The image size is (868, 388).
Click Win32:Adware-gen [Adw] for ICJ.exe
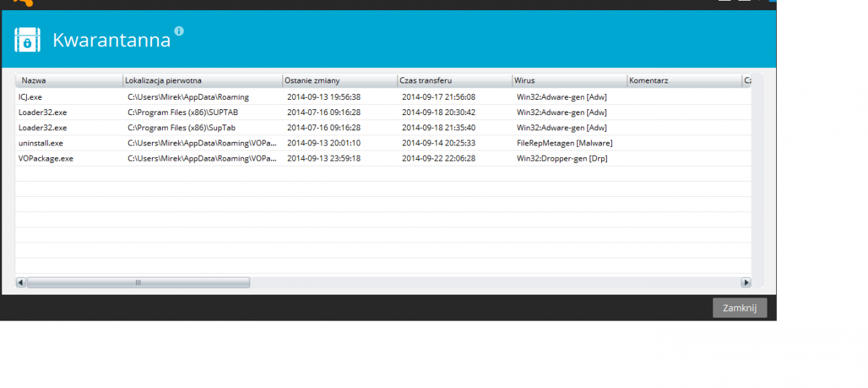click(x=562, y=97)
